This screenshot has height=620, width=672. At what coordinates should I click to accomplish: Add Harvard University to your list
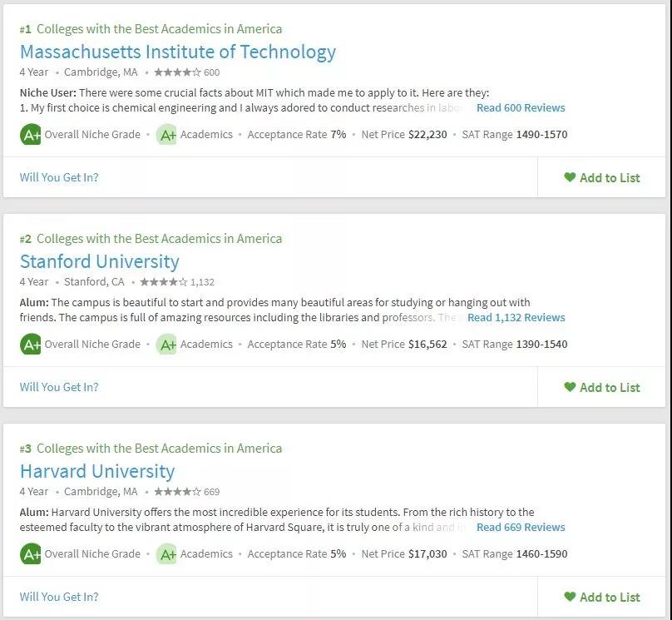click(601, 597)
